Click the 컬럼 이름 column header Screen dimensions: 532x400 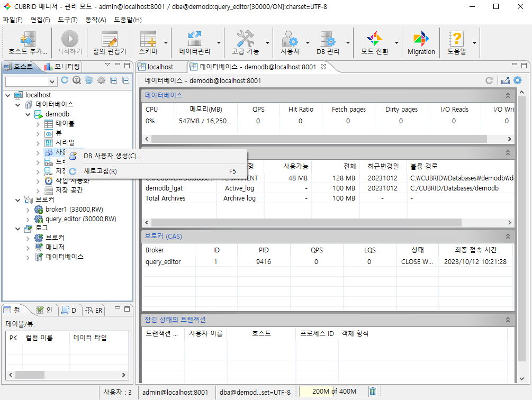pos(46,338)
